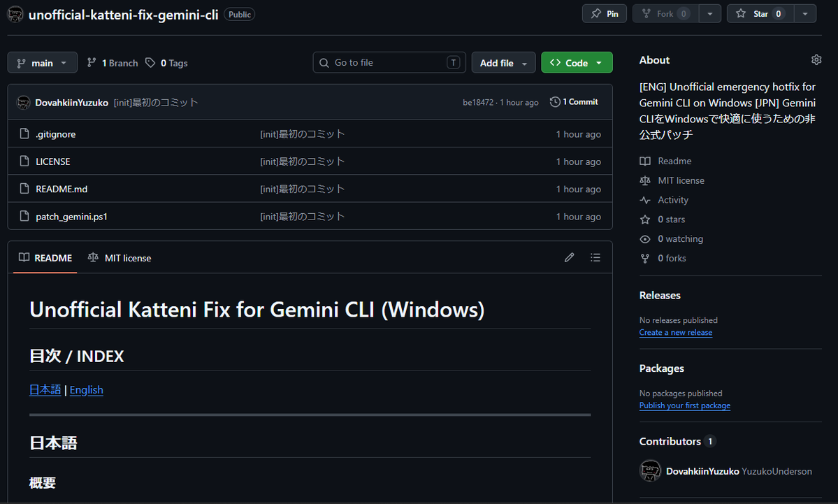Pin this repository
The height and width of the screenshot is (504, 838).
pos(605,14)
